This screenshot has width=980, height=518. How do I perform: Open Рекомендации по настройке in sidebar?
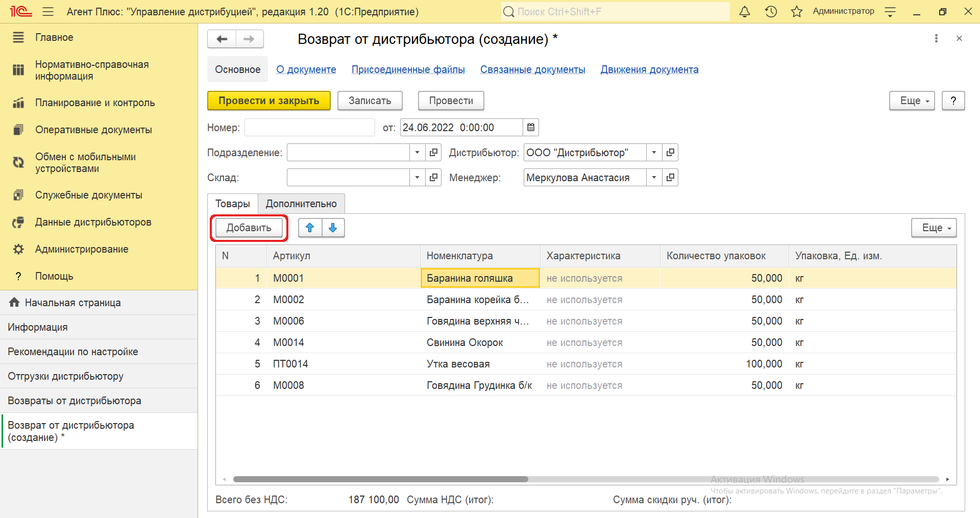tap(99, 352)
